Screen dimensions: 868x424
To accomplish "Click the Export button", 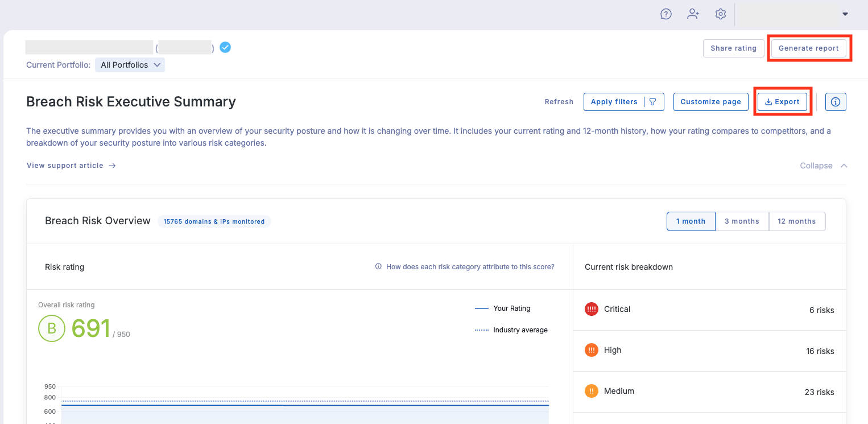I will click(x=782, y=102).
